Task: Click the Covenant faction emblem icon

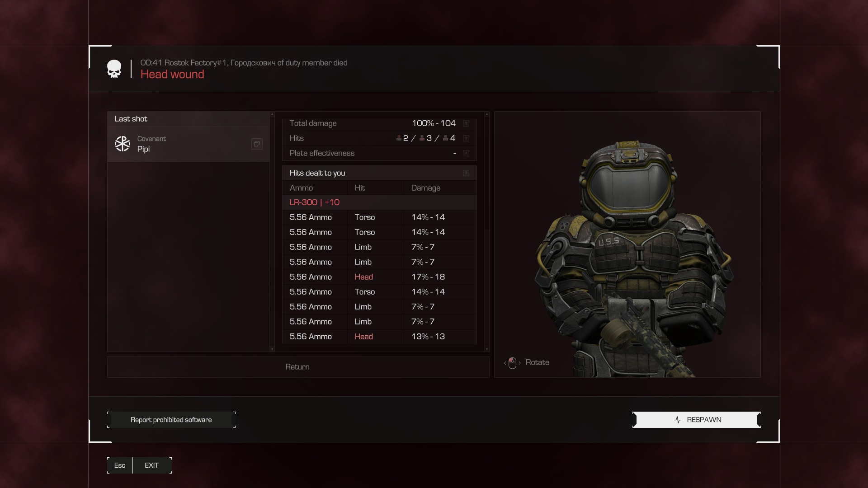Action: [x=123, y=144]
